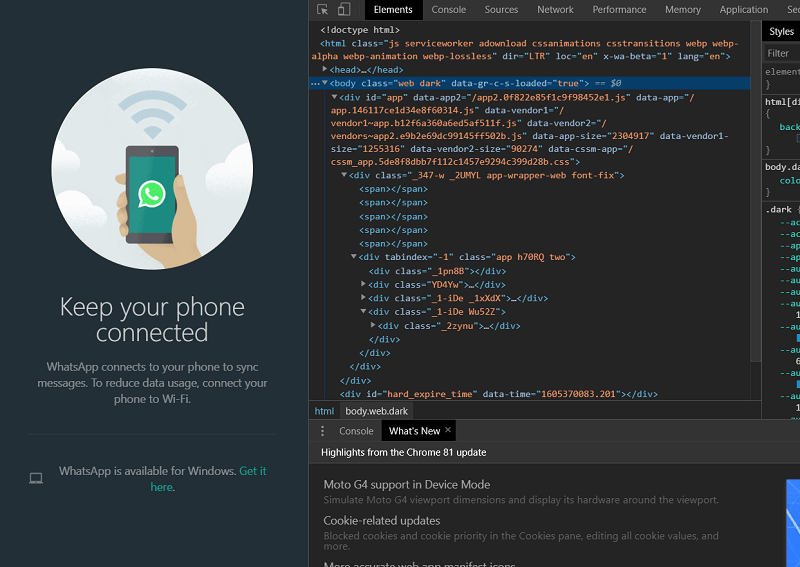Expand the head element node
This screenshot has width=800, height=567.
pyautogui.click(x=324, y=69)
